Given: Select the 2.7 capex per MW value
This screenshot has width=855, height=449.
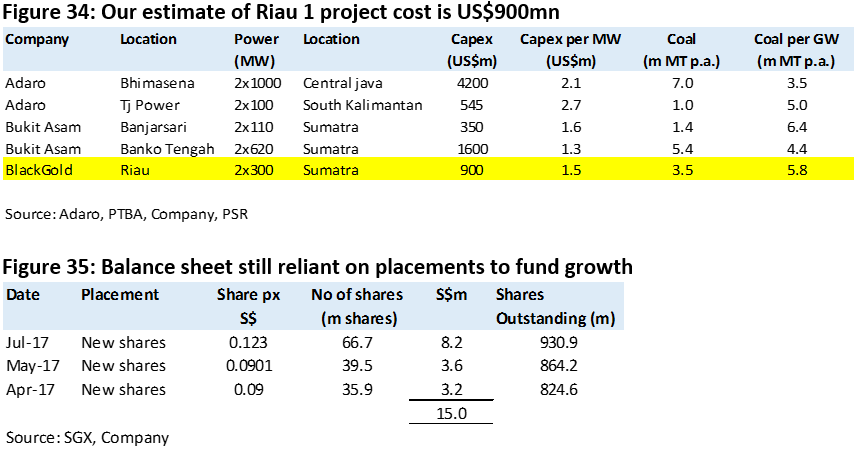Looking at the screenshot, I should click(x=571, y=105).
